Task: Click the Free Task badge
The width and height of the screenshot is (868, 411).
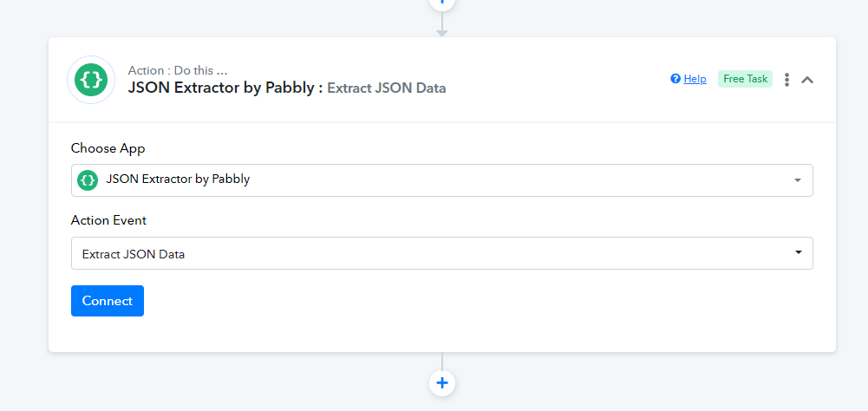Action: click(745, 79)
